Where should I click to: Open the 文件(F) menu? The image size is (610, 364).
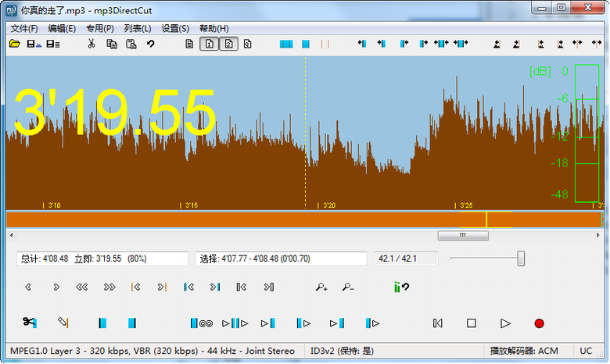click(24, 28)
